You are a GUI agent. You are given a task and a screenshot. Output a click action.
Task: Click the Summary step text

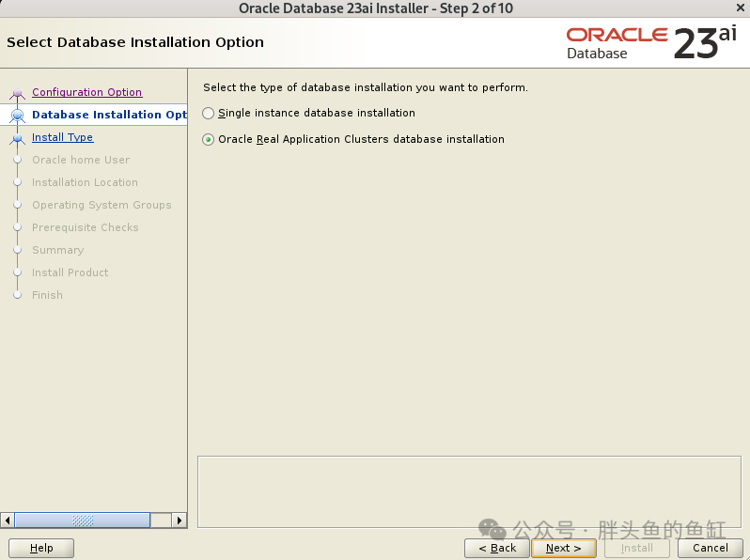[58, 250]
